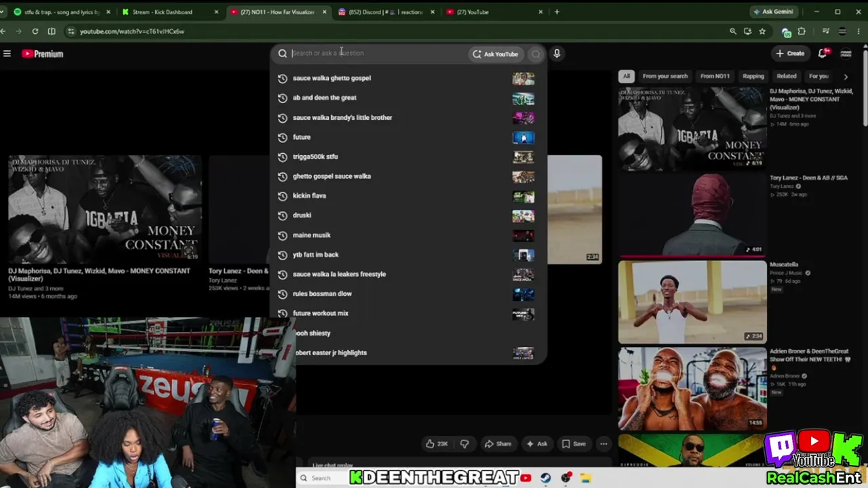Switch to the '(27) YouTube' browser tab

(494, 12)
